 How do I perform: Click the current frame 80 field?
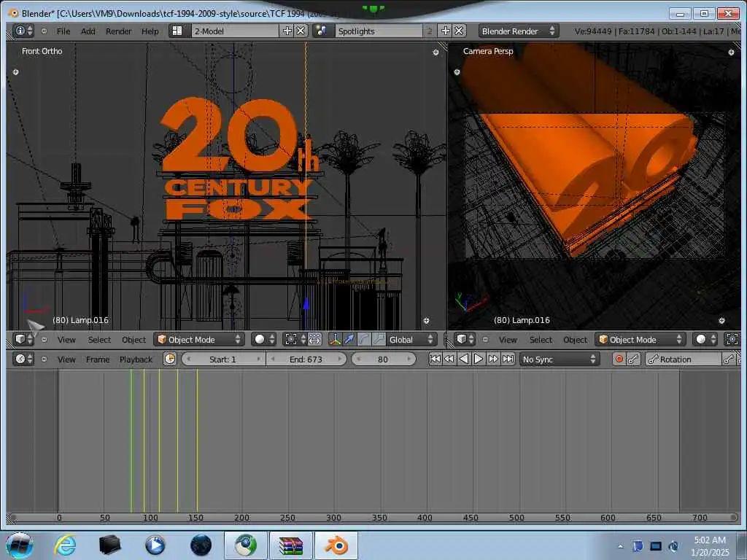pyautogui.click(x=384, y=359)
